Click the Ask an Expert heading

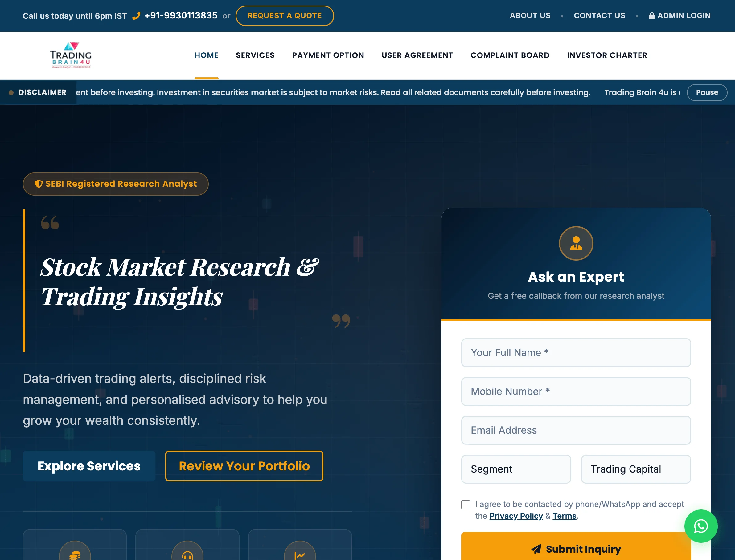click(576, 277)
